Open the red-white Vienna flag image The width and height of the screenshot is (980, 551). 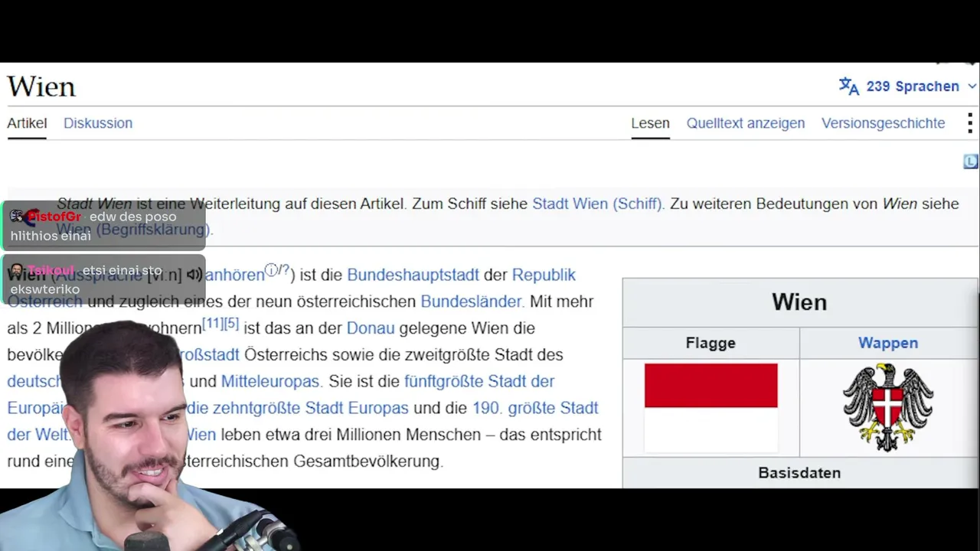point(710,408)
